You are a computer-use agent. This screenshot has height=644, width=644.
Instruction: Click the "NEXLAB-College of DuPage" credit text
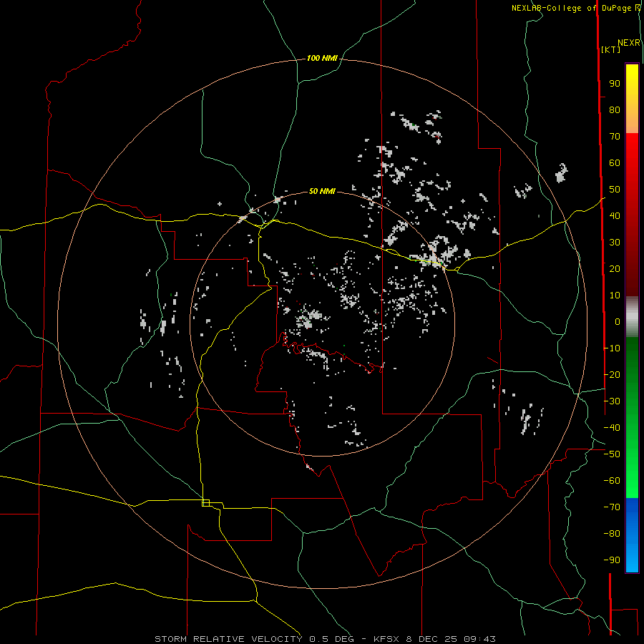coord(572,8)
